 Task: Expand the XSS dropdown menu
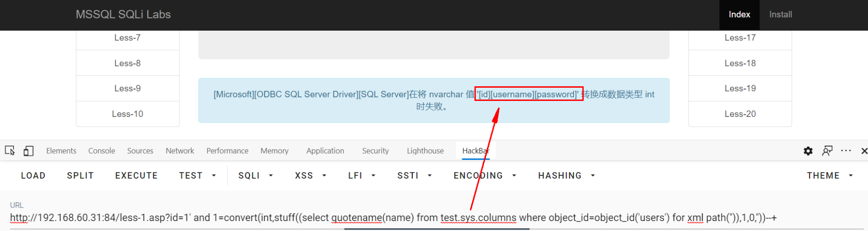(310, 175)
